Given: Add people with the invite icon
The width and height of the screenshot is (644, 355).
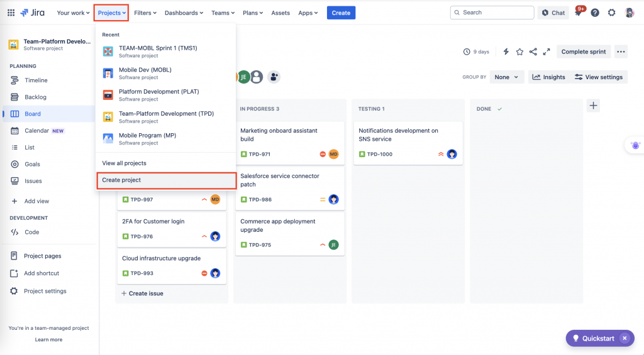Looking at the screenshot, I should 274,77.
